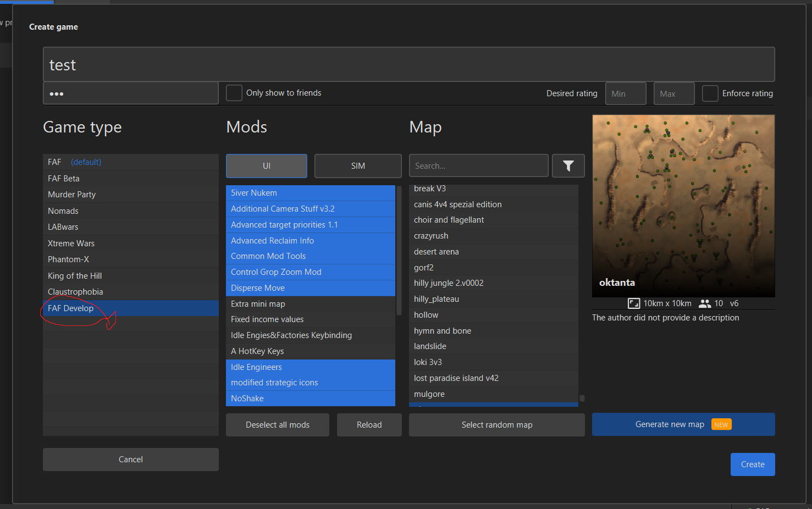
Task: Toggle the 5iver Nukem mod
Action: click(311, 193)
